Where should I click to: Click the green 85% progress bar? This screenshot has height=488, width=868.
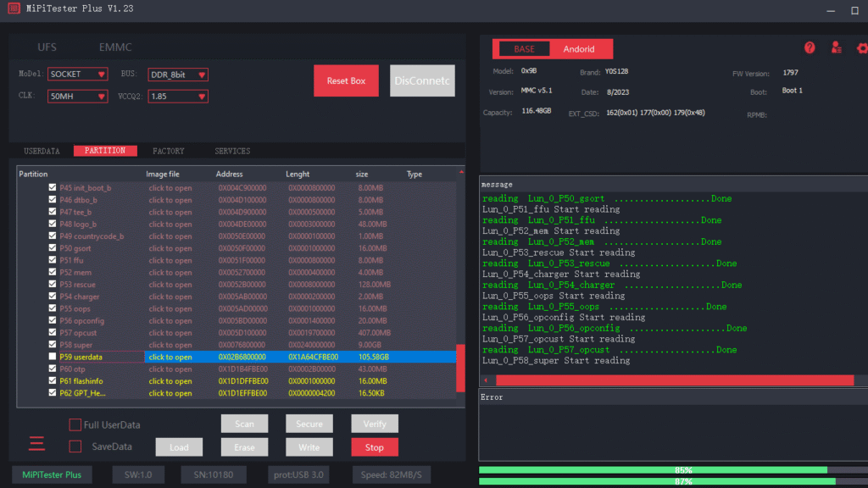(x=666, y=469)
